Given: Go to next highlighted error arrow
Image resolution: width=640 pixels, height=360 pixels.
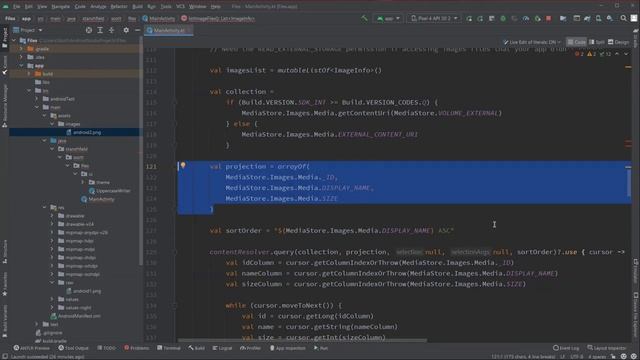Looking at the screenshot, I should (626, 54).
